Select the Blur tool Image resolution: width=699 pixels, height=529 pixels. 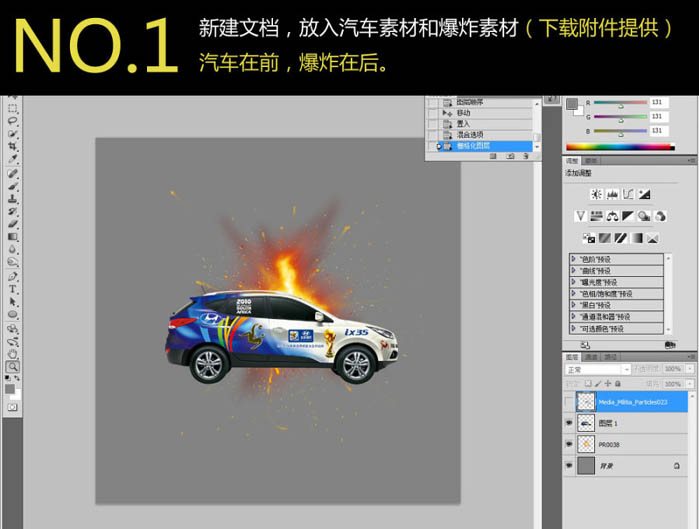click(12, 249)
